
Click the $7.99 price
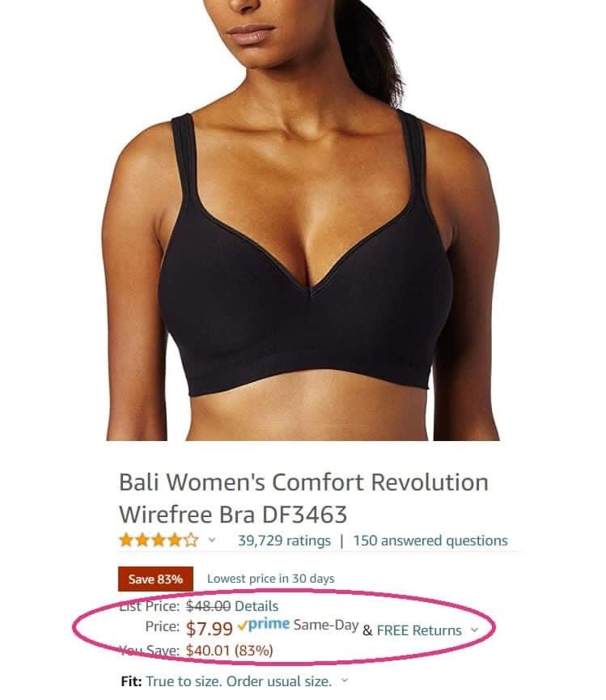tap(210, 629)
